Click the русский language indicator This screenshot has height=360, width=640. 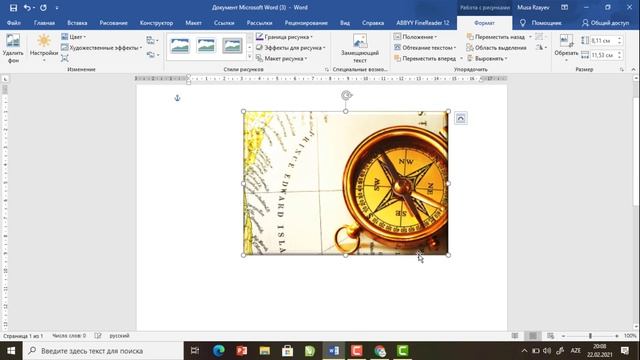(x=119, y=336)
